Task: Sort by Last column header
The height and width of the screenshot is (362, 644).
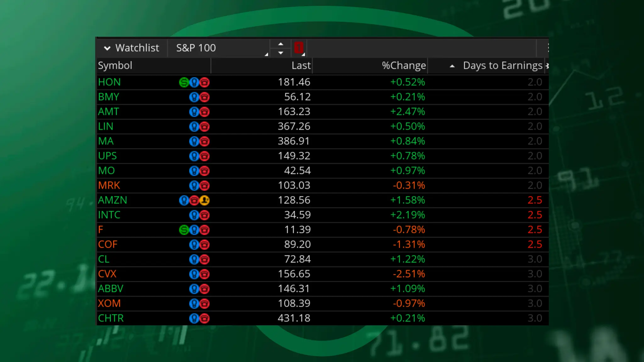Action: (x=301, y=65)
